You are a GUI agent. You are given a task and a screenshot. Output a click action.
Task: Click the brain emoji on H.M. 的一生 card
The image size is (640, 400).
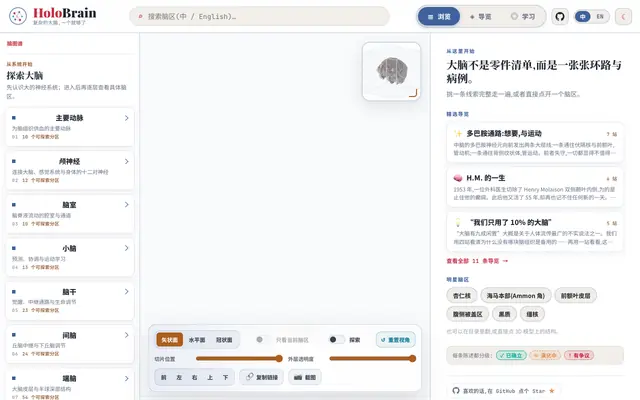click(x=458, y=178)
